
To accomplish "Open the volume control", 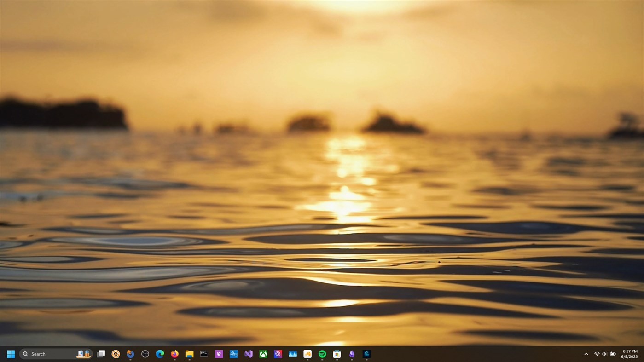I will coord(604,354).
